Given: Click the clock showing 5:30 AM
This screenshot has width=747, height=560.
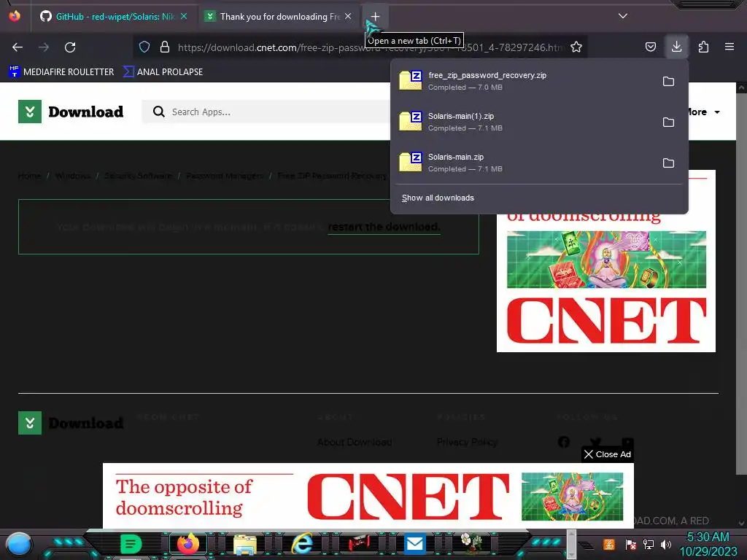Looking at the screenshot, I should point(708,537).
